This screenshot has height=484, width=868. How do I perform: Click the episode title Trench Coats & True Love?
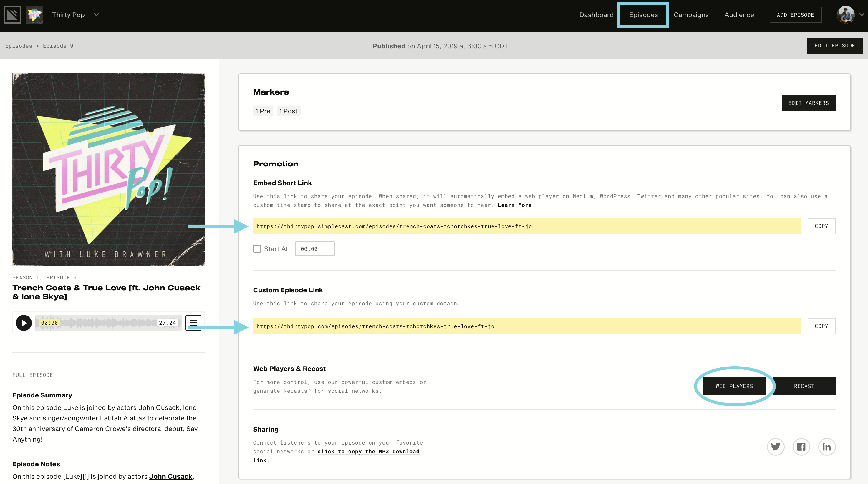pos(107,292)
